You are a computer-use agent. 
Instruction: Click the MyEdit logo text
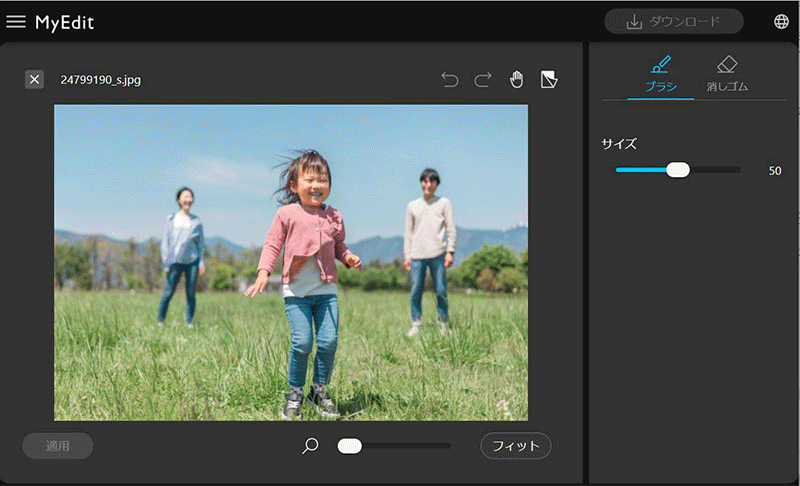click(x=65, y=22)
